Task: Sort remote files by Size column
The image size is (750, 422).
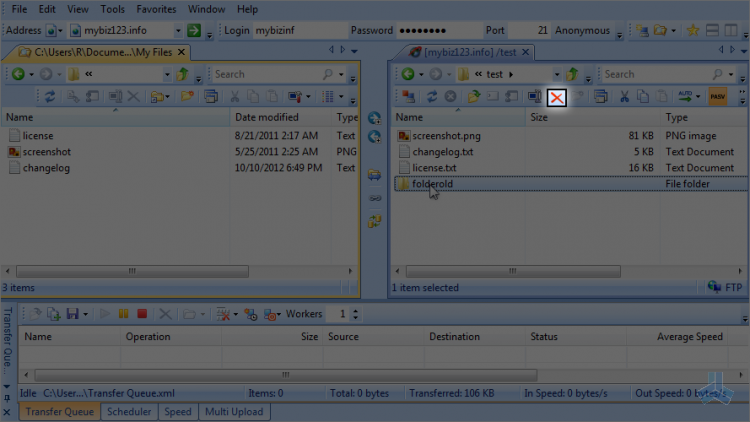Action: coord(593,117)
